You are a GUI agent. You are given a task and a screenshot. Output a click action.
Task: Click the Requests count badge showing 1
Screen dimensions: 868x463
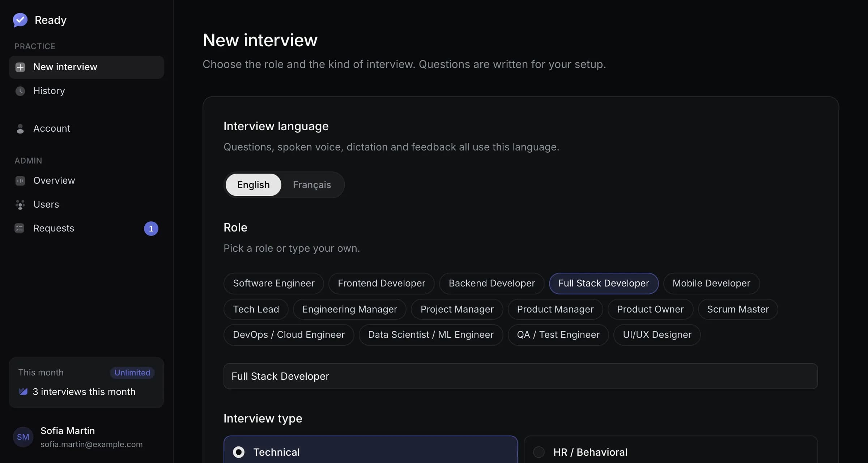pyautogui.click(x=151, y=229)
